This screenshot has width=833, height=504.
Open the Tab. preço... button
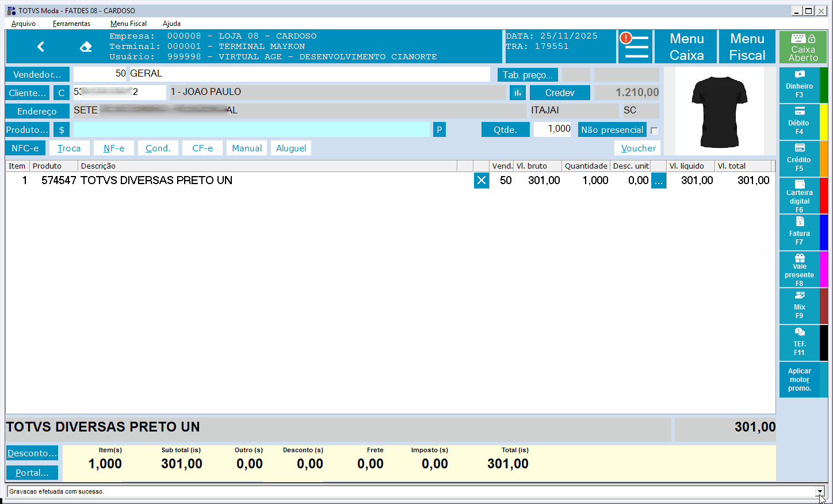528,75
